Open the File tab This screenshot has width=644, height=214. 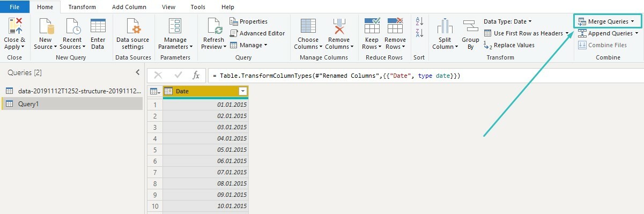click(x=14, y=7)
